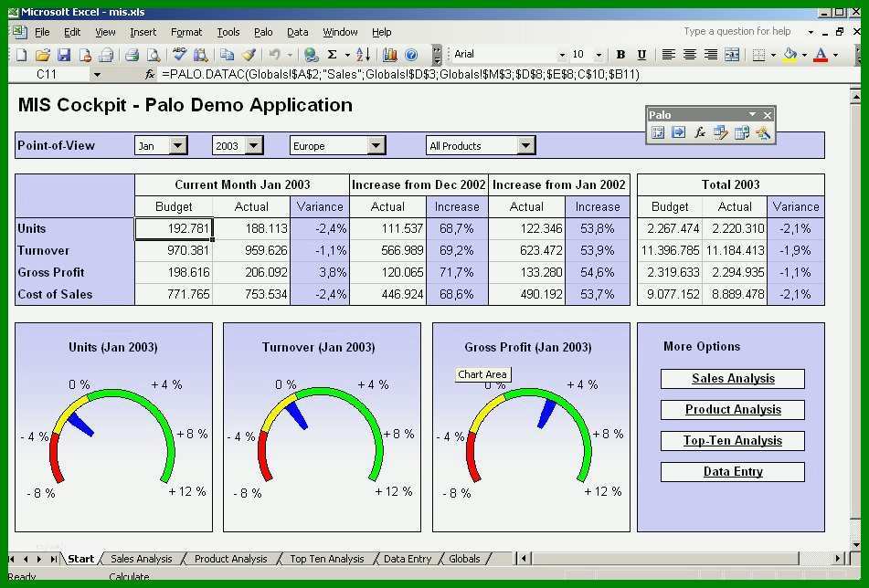This screenshot has height=588, width=869.
Task: Click the Product Analysis button
Action: pyautogui.click(x=733, y=410)
